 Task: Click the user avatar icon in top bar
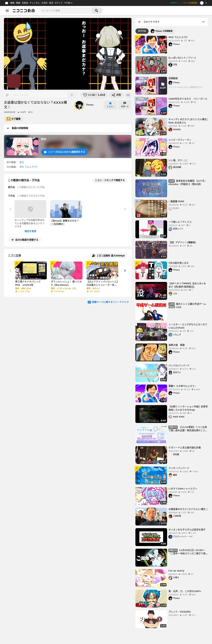point(202,3)
